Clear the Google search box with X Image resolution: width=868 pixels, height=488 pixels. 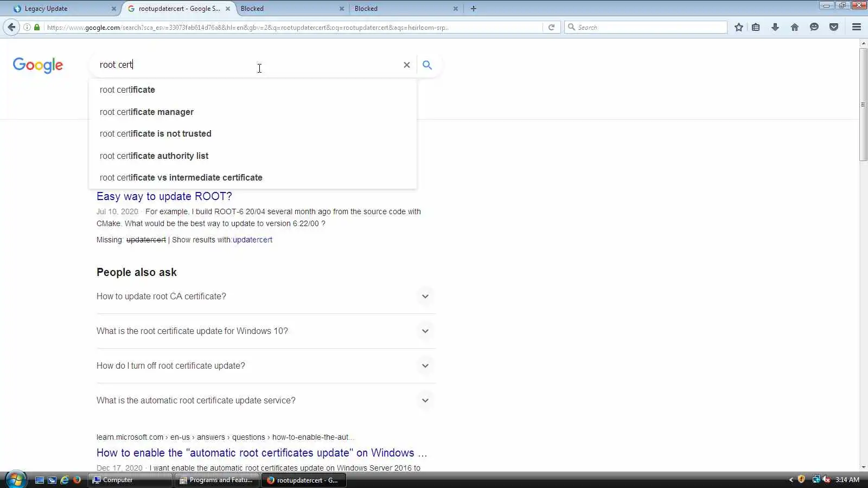pos(406,65)
